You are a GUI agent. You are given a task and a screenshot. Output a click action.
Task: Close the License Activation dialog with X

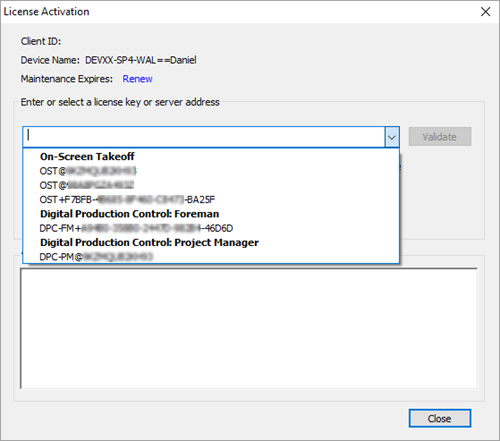point(485,12)
